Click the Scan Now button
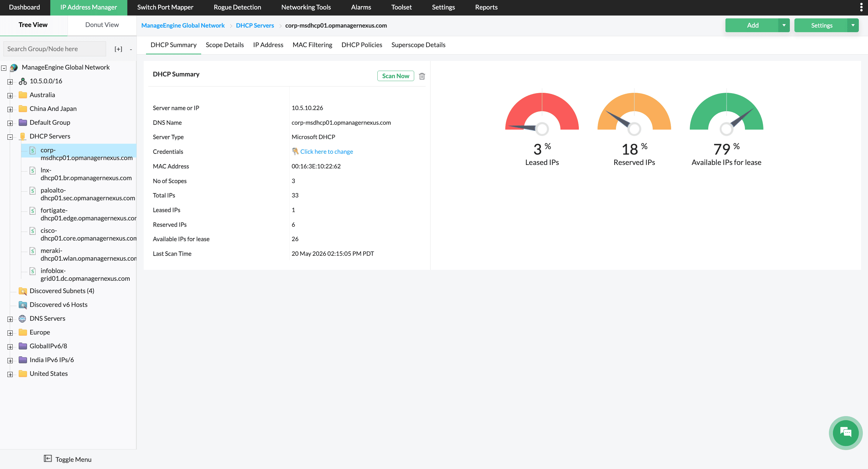The image size is (868, 469). [x=395, y=76]
